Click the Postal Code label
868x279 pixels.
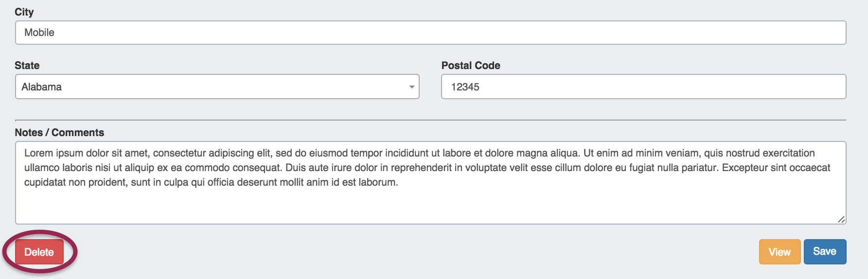point(471,66)
